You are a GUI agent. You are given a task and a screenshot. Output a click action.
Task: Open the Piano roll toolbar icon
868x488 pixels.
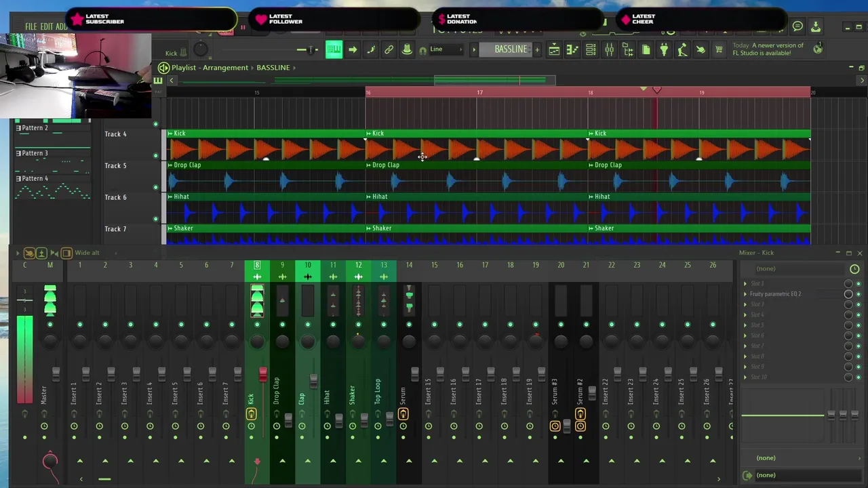(x=572, y=49)
